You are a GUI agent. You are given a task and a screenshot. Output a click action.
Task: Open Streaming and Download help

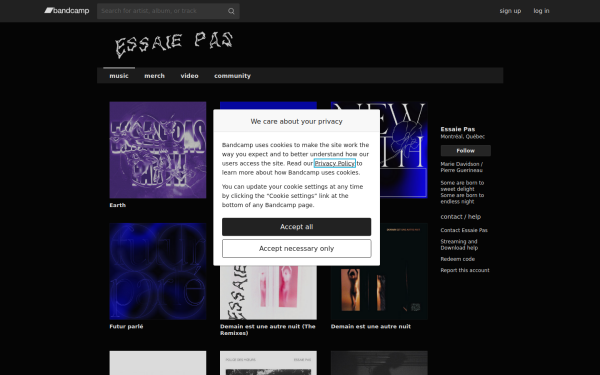(459, 245)
